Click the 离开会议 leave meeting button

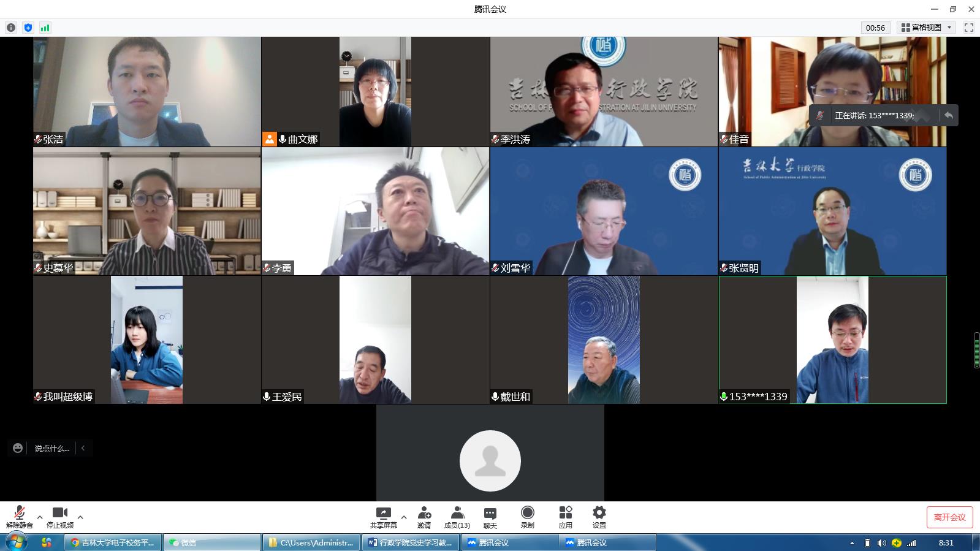949,517
